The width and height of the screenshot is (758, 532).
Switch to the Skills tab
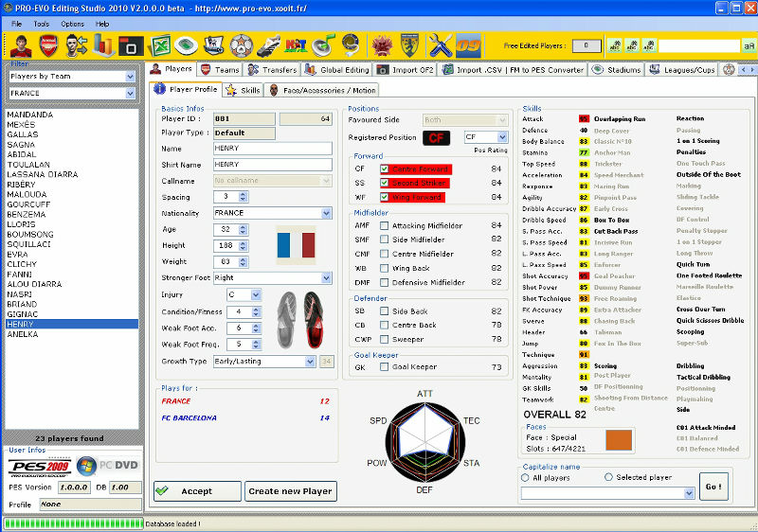point(244,90)
